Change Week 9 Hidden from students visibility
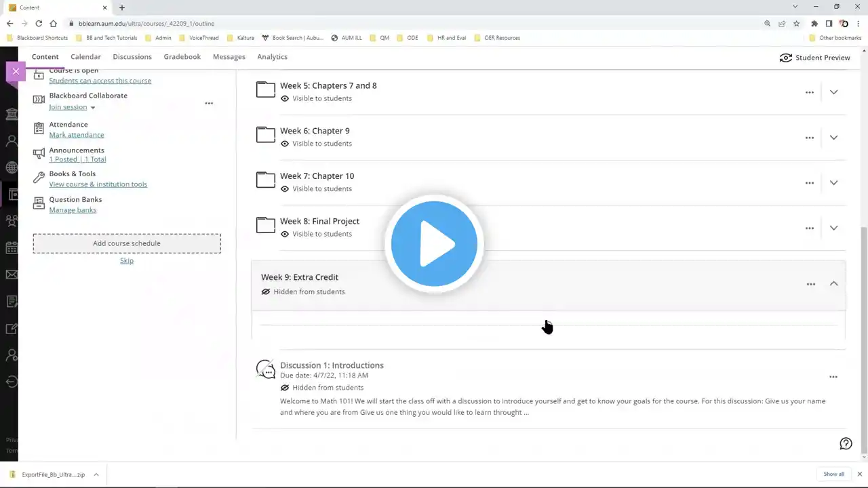The width and height of the screenshot is (868, 488). coord(303,292)
